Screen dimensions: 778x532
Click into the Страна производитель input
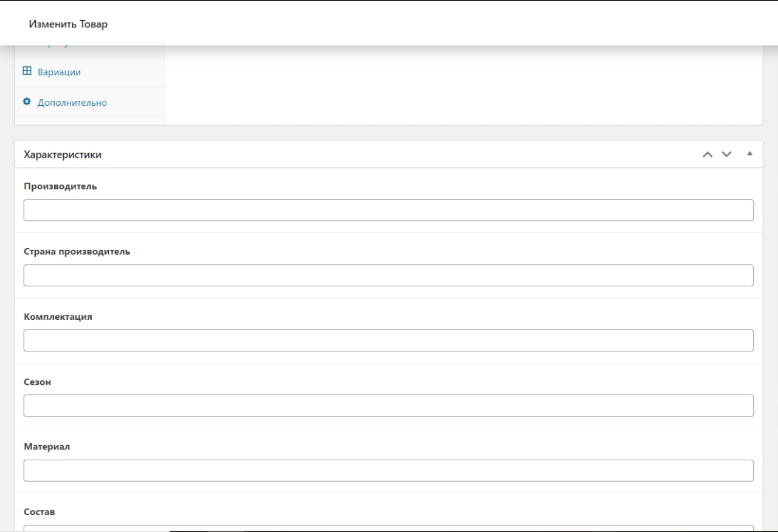tap(388, 275)
